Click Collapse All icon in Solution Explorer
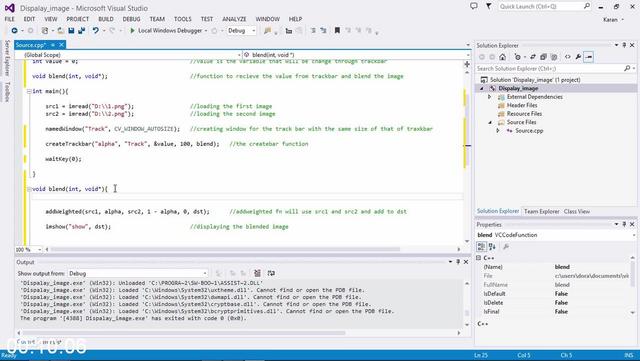Screen dimensions: 640x361 click(543, 57)
